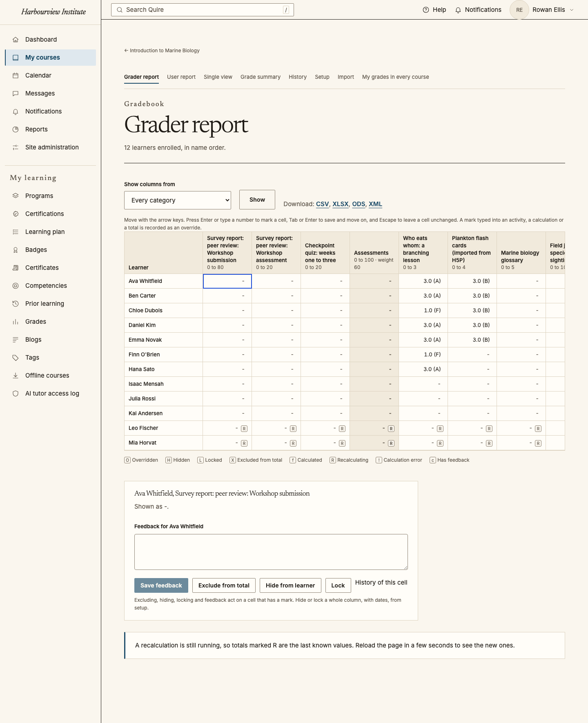Click the Messages speech-bubble icon
The image size is (588, 723).
pyautogui.click(x=16, y=93)
